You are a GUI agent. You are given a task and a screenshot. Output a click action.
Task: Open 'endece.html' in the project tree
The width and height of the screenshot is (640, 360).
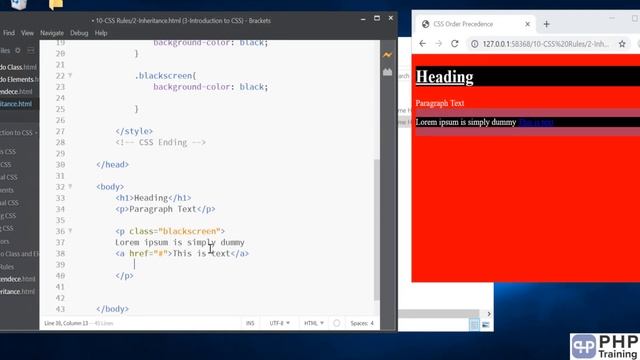18,279
